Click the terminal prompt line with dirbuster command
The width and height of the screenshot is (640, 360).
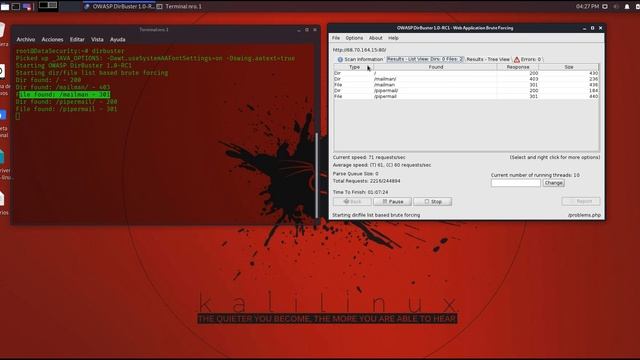pos(70,51)
